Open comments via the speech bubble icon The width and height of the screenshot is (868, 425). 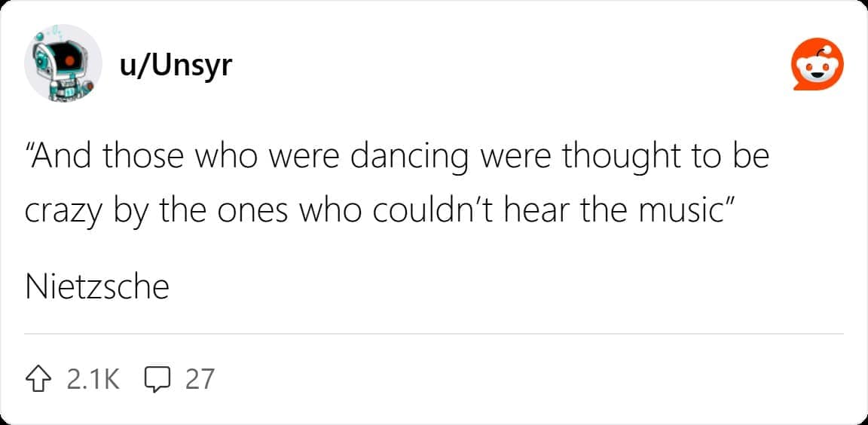(156, 378)
